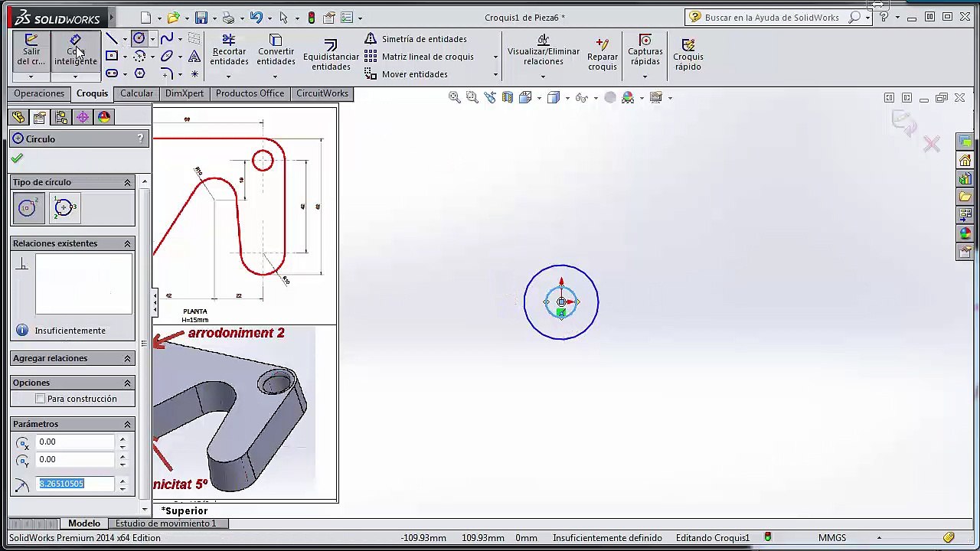Click the Print icon in the title bar
980x551 pixels.
pyautogui.click(x=228, y=17)
